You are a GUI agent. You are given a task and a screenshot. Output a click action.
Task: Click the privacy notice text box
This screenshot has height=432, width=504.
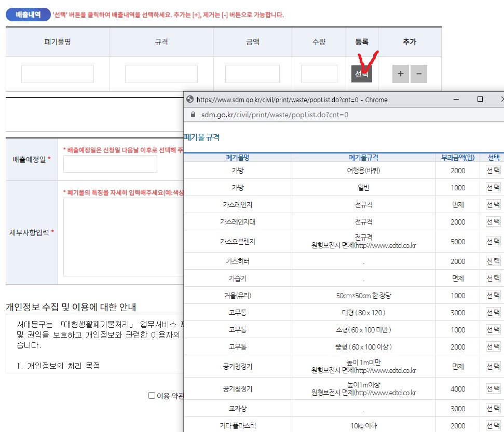coord(94,344)
